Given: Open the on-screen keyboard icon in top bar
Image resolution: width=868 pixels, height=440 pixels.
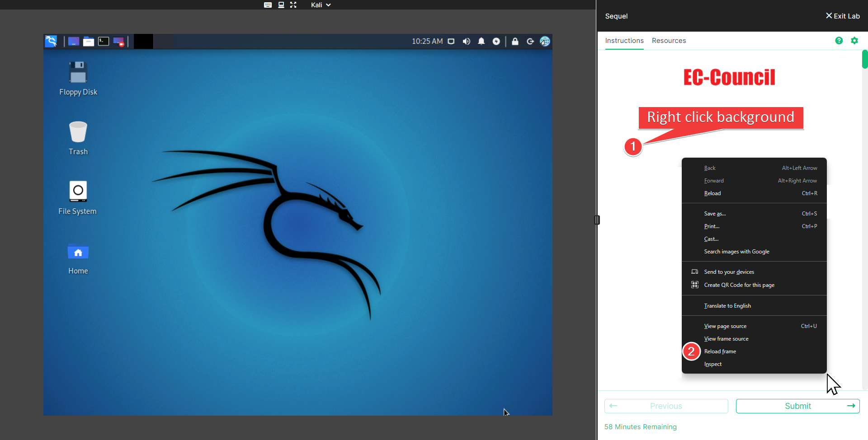Looking at the screenshot, I should [x=268, y=5].
